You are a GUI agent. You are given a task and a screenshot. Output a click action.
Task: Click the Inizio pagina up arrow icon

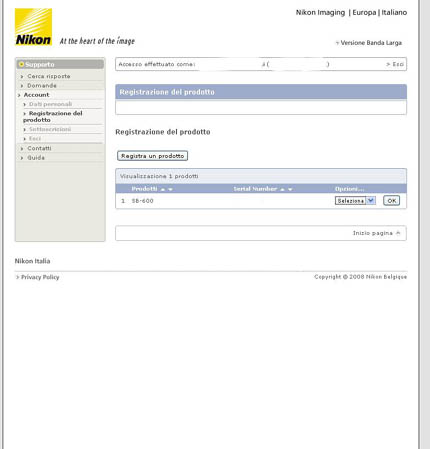click(x=398, y=233)
